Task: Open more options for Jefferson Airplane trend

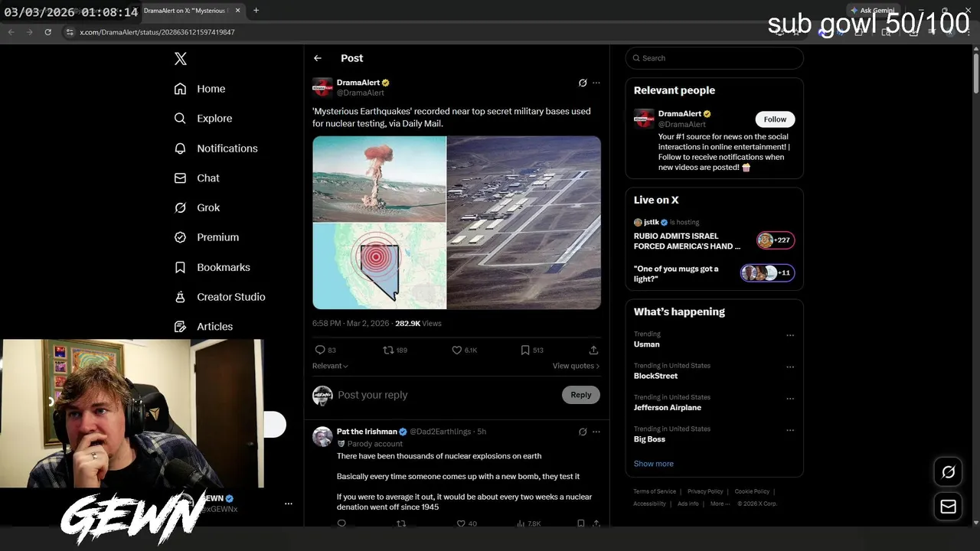Action: coord(790,399)
